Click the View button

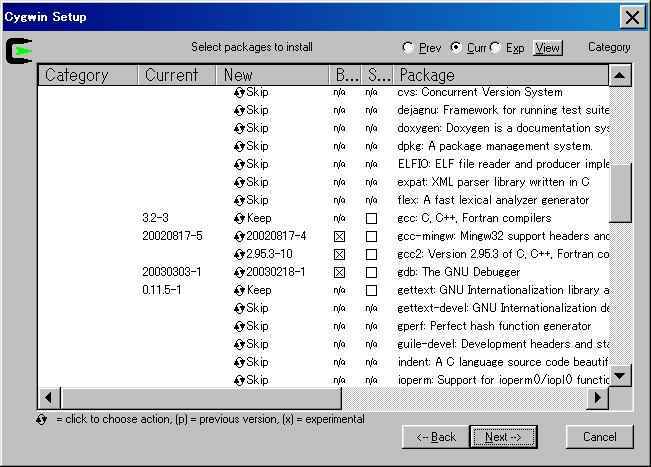(548, 48)
